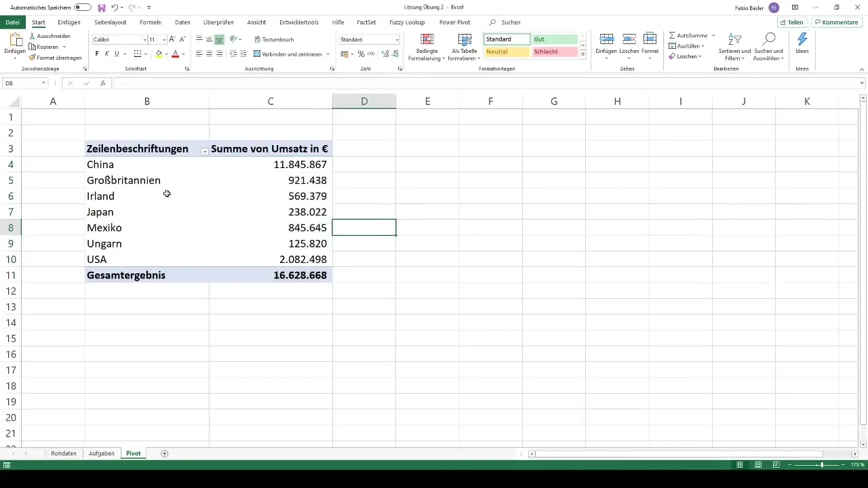Image resolution: width=868 pixels, height=488 pixels.
Task: Switch to Formeln ribbon tab
Action: (x=151, y=22)
